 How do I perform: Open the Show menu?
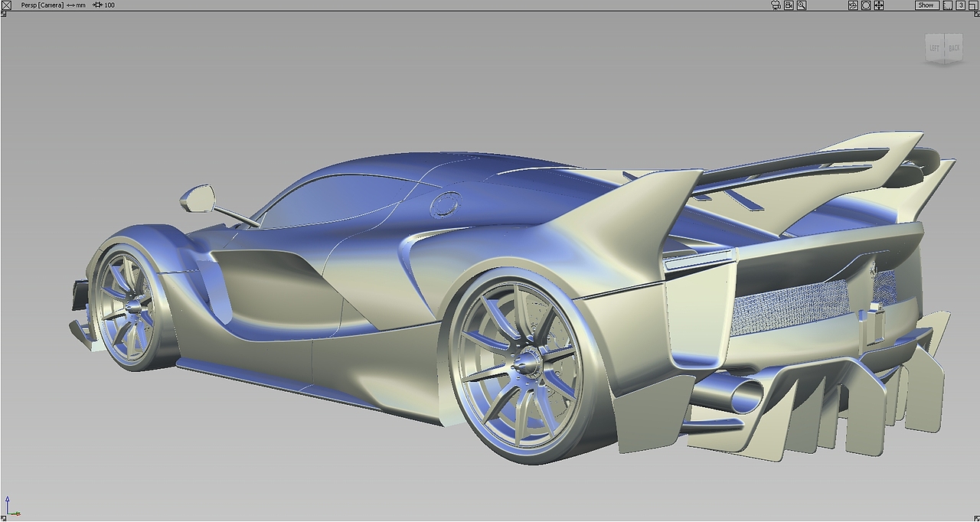926,5
